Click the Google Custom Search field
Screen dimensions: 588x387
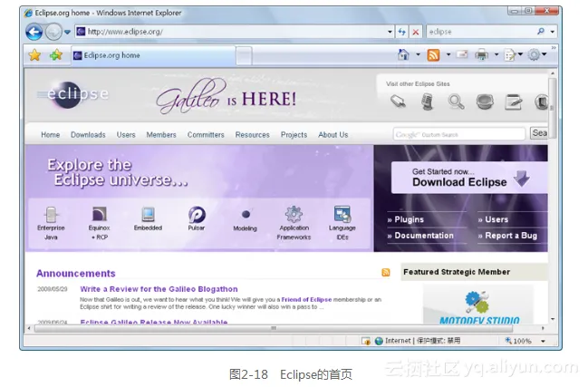tap(459, 134)
